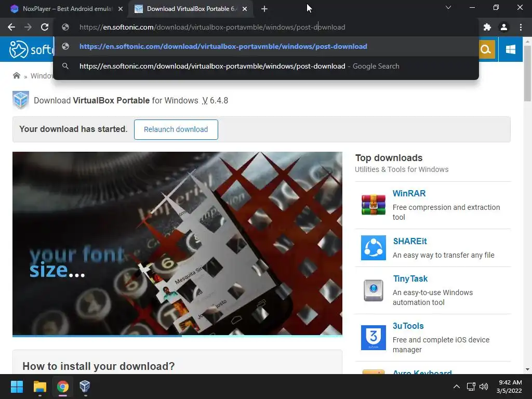Screen dimensions: 532x399
Task: Click 'Free compression and extraction tool' text
Action: 446,212
